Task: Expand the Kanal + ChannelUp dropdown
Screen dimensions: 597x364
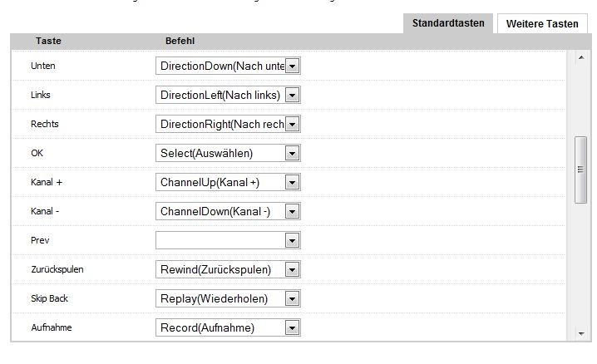Action: coord(292,182)
